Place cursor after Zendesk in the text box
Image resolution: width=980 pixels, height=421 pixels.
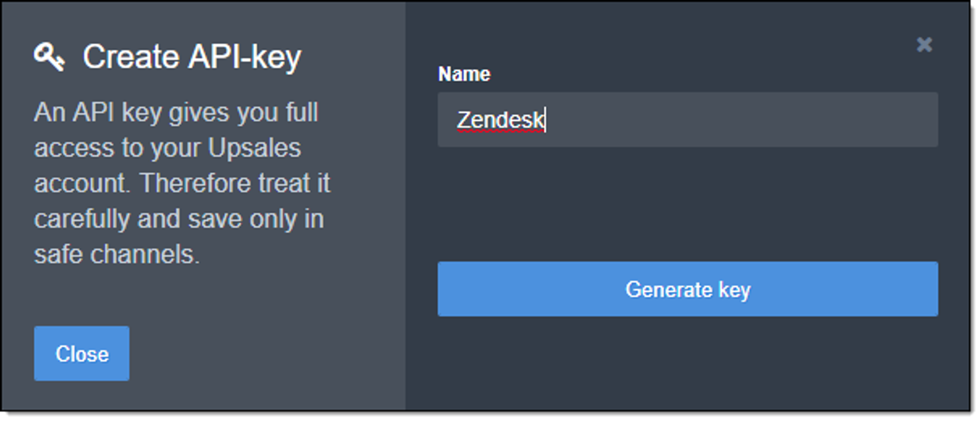pos(545,120)
